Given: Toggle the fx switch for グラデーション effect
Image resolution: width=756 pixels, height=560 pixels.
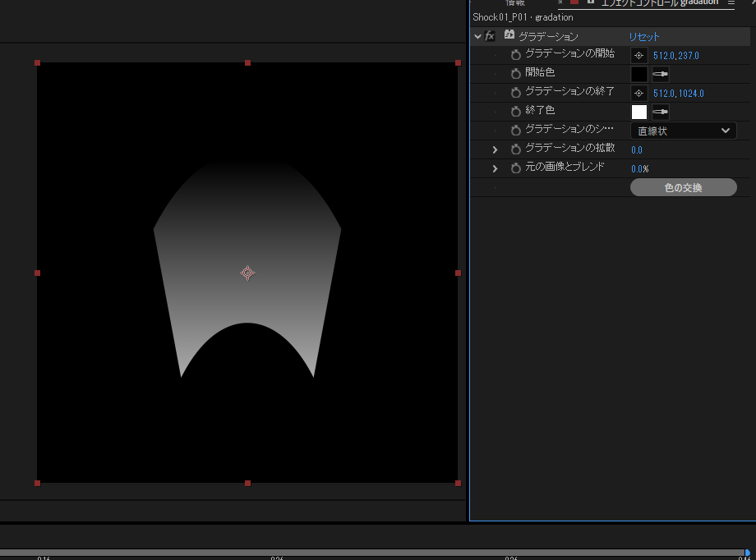Looking at the screenshot, I should tap(491, 36).
